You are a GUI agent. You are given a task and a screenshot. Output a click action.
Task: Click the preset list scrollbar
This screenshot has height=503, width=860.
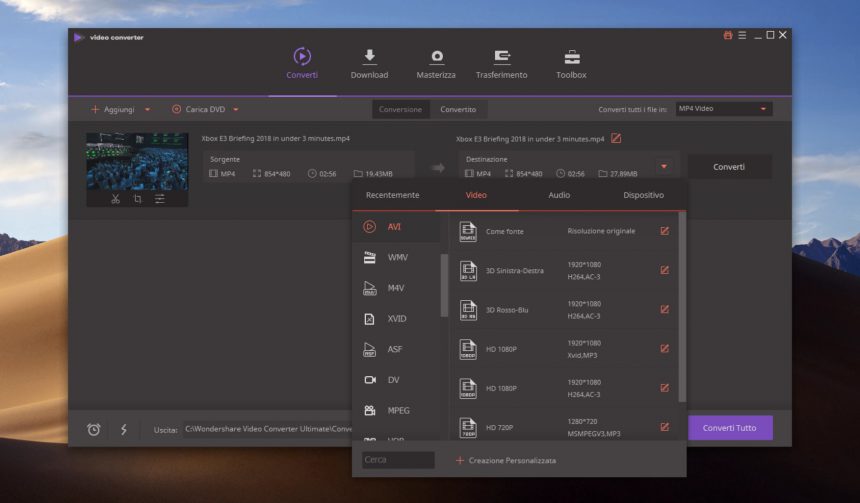point(682,307)
